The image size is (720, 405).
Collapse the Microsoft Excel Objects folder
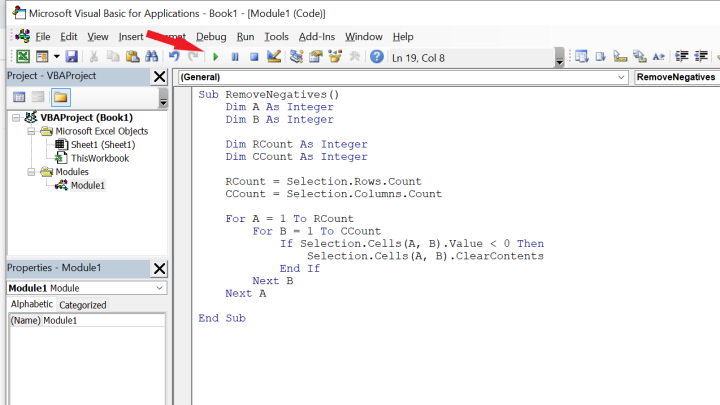point(31,131)
